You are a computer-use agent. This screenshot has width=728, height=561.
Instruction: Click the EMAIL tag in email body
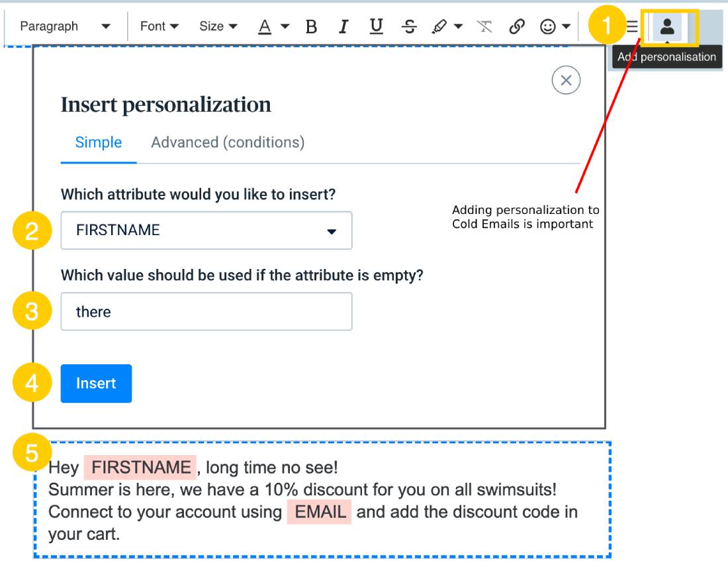click(320, 512)
